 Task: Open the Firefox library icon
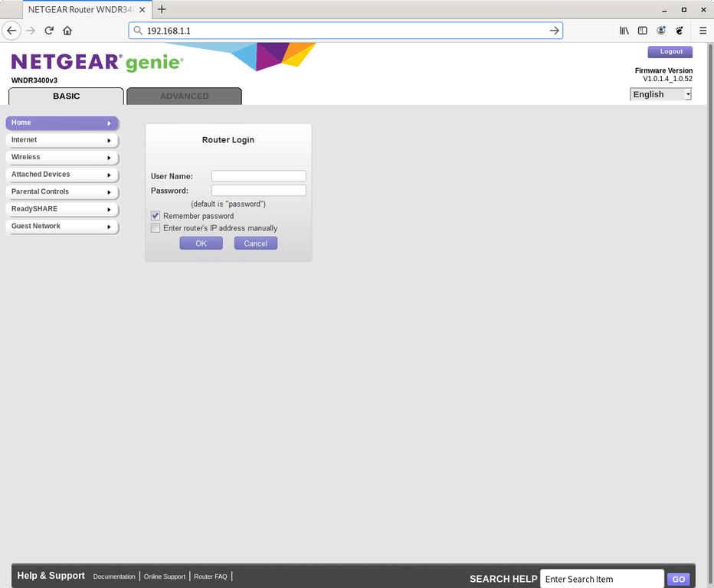624,31
